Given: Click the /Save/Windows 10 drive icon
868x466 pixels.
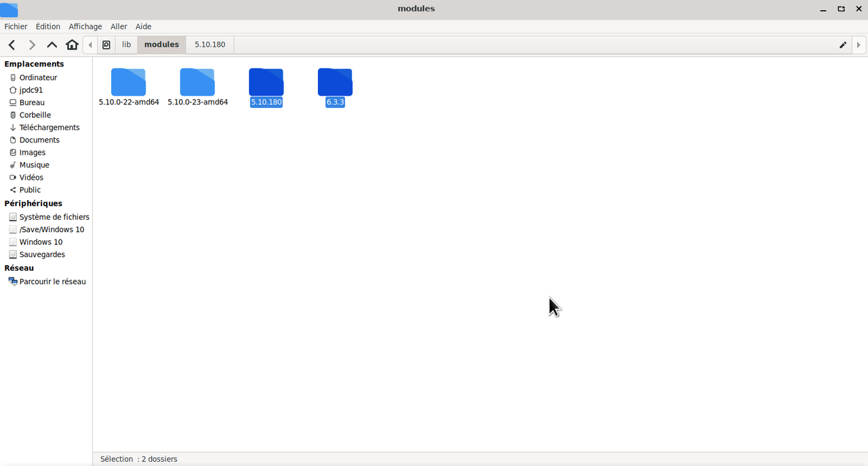Looking at the screenshot, I should [x=13, y=230].
